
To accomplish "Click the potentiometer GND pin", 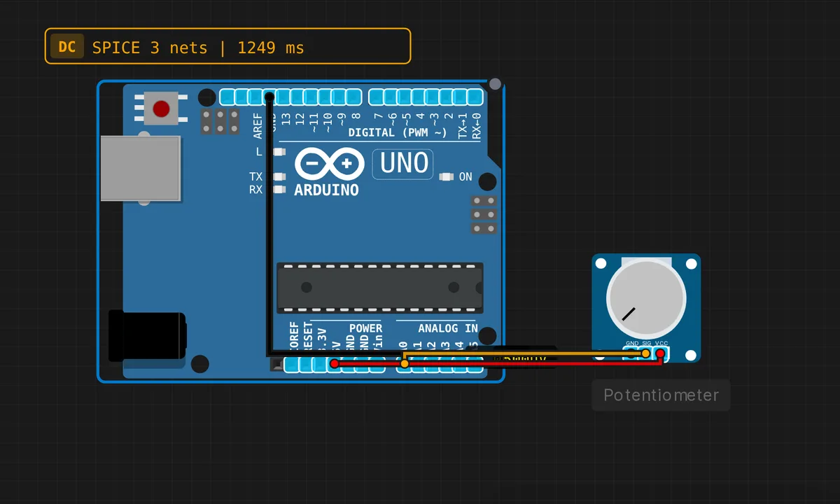I will pyautogui.click(x=632, y=354).
